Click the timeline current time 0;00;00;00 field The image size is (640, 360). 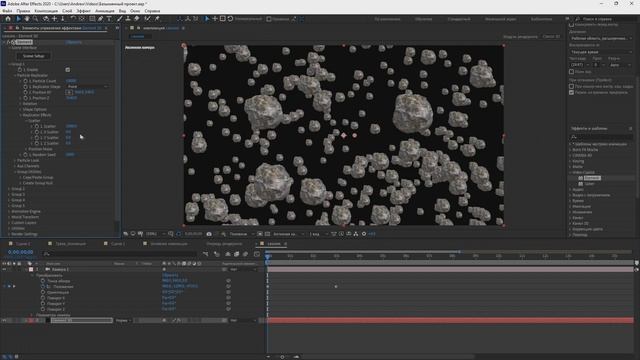(20, 252)
